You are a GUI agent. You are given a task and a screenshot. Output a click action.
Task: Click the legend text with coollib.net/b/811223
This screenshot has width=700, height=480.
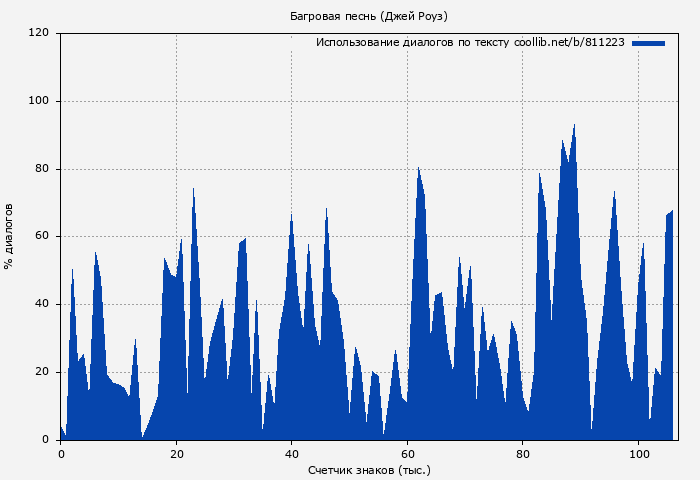tap(470, 43)
